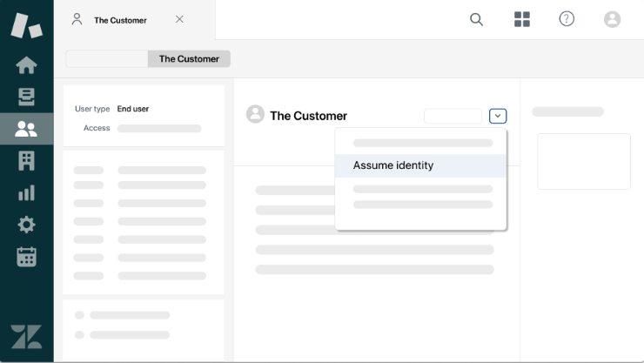Viewport: 644px width, 363px height.
Task: Close the The Customer tab
Action: tap(179, 19)
